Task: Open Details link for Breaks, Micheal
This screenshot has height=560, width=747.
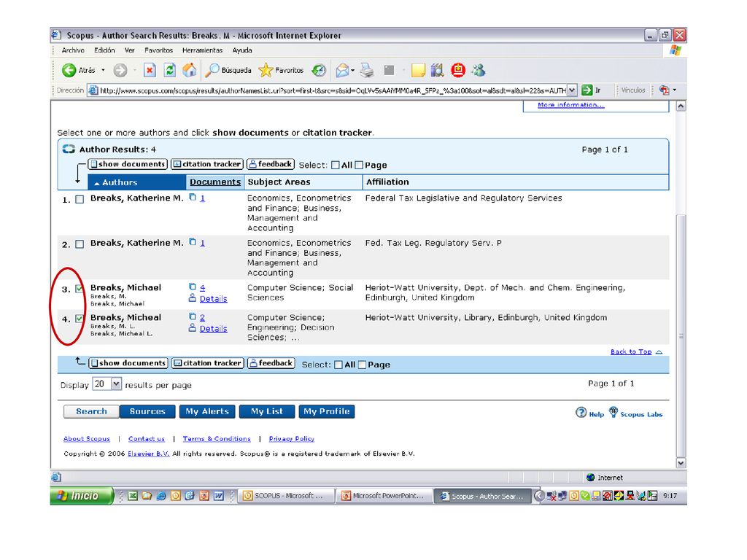Action: pos(214,329)
